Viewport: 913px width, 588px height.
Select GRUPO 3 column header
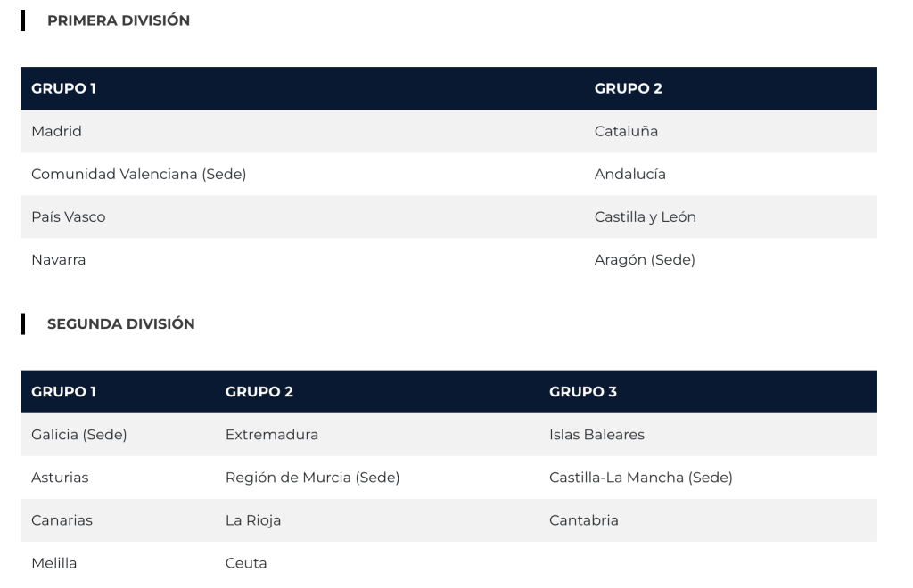click(x=582, y=391)
